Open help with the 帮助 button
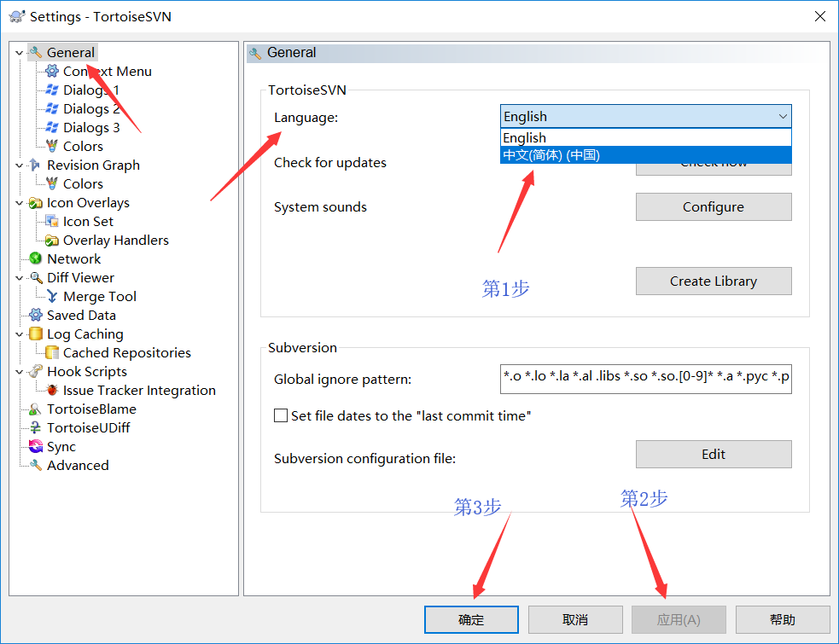 [x=783, y=619]
